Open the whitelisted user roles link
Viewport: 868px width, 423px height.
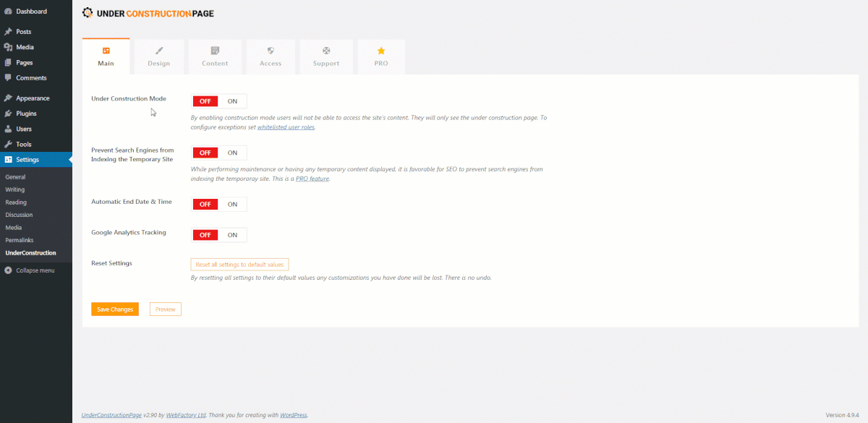point(286,127)
